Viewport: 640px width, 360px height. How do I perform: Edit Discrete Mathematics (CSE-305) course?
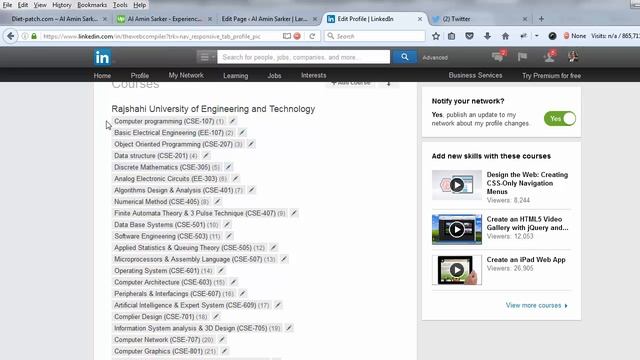(229, 167)
